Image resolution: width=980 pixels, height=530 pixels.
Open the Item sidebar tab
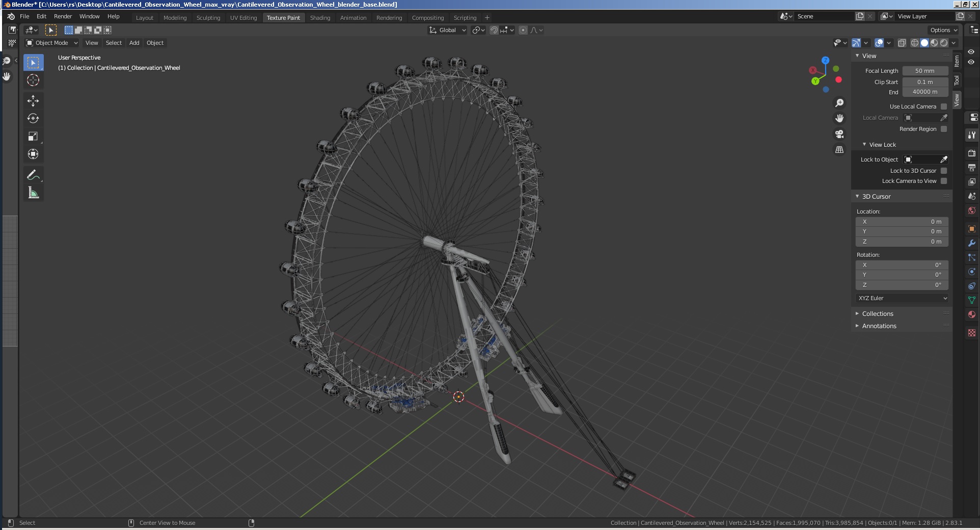tap(957, 61)
